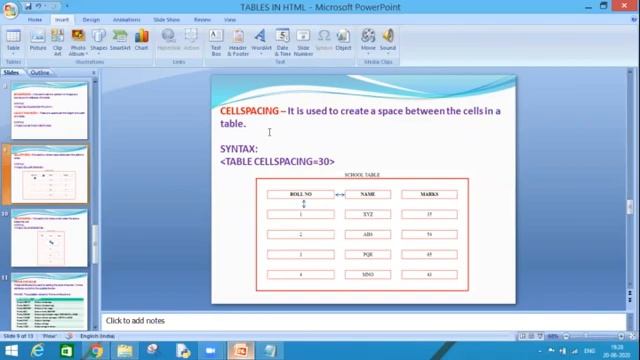The image size is (640, 360).
Task: Open Header & Footer dialog
Action: (x=238, y=42)
